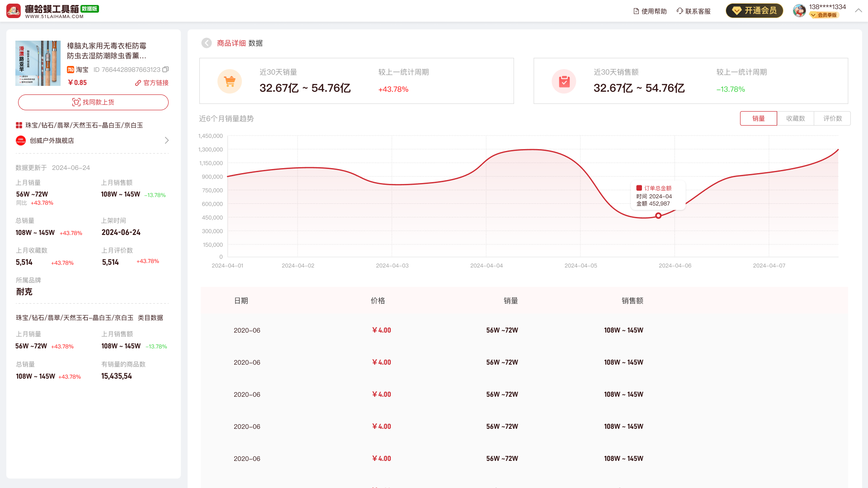
Task: Select the 商品详细 breadcrumb link
Action: click(231, 43)
